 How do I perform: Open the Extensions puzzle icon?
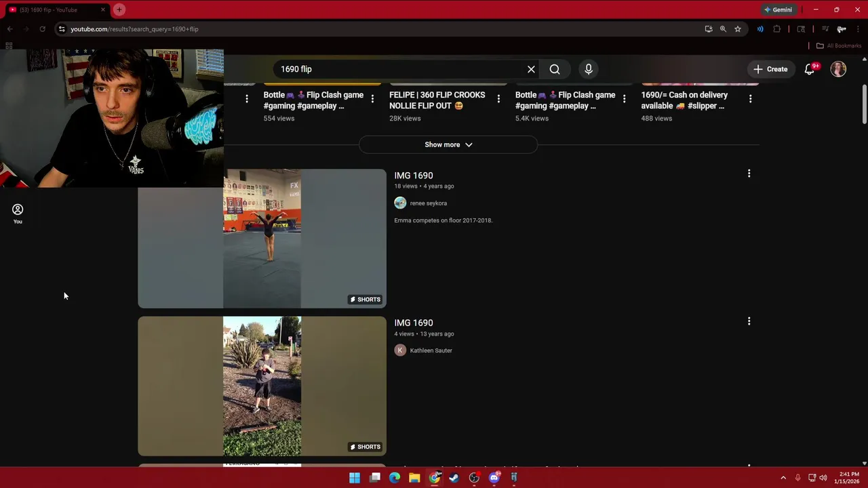777,29
